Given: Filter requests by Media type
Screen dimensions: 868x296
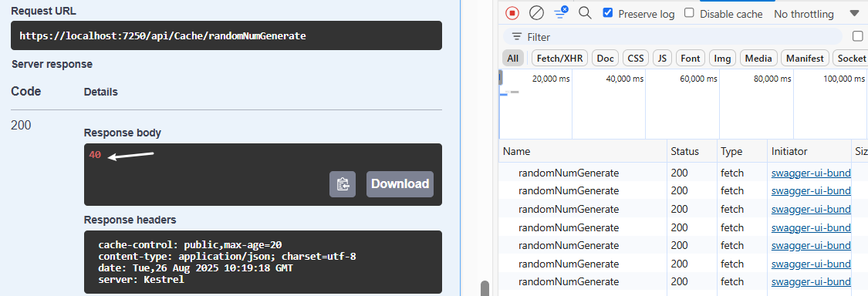Looking at the screenshot, I should tap(758, 58).
